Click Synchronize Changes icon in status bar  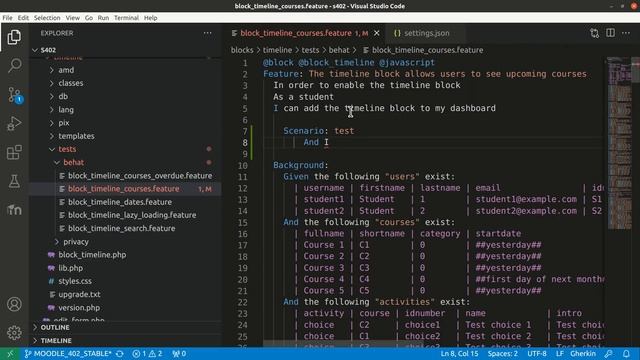120,353
